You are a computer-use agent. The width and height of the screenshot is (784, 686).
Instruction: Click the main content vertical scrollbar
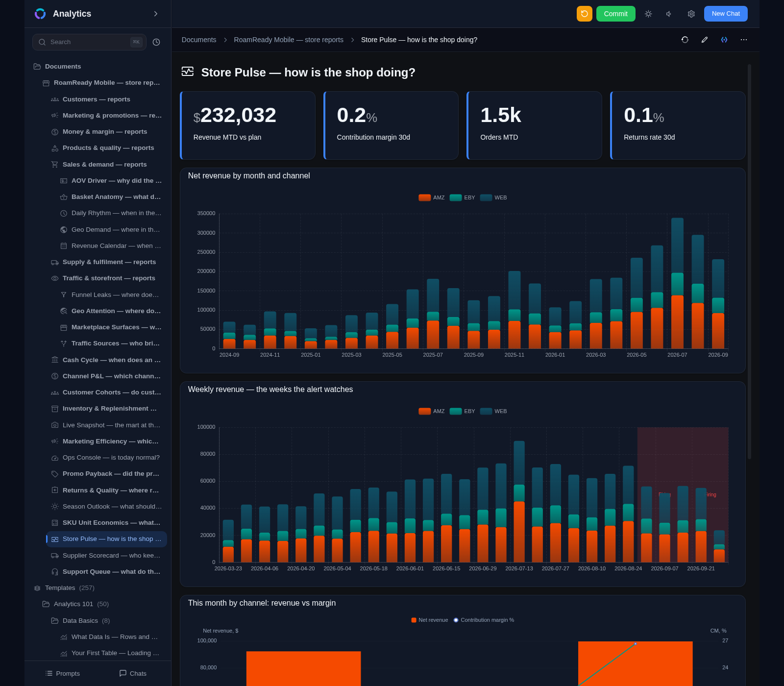[x=749, y=261]
